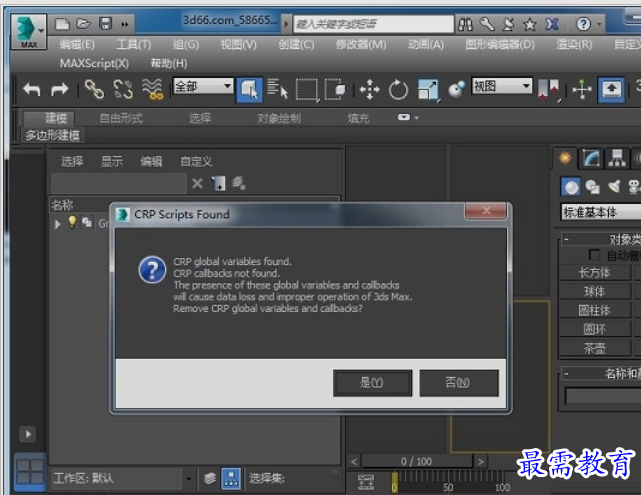Click 否(N) in the CRP dialog
The image size is (641, 495).
click(459, 383)
